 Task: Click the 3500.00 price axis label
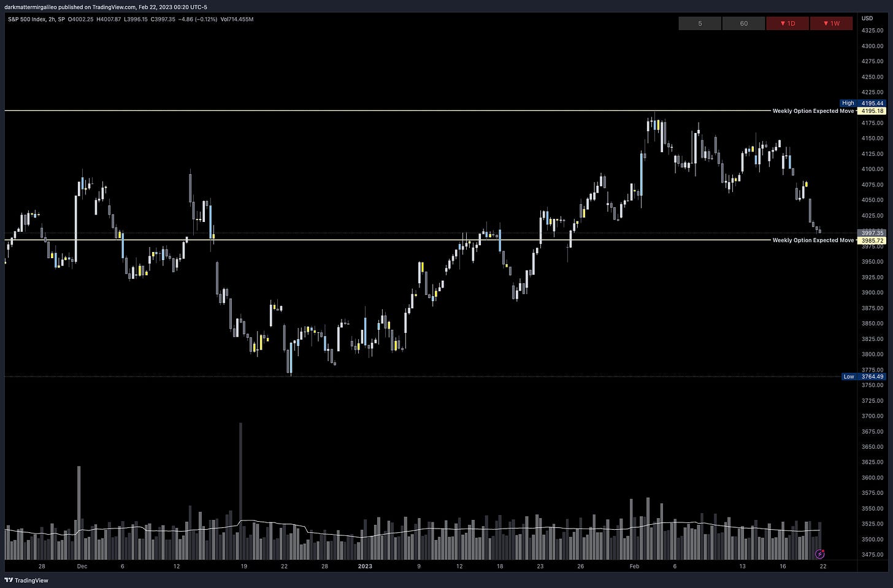pos(872,540)
